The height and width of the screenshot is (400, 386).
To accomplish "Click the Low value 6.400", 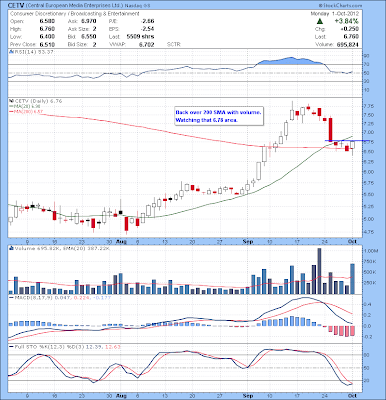I will point(47,37).
